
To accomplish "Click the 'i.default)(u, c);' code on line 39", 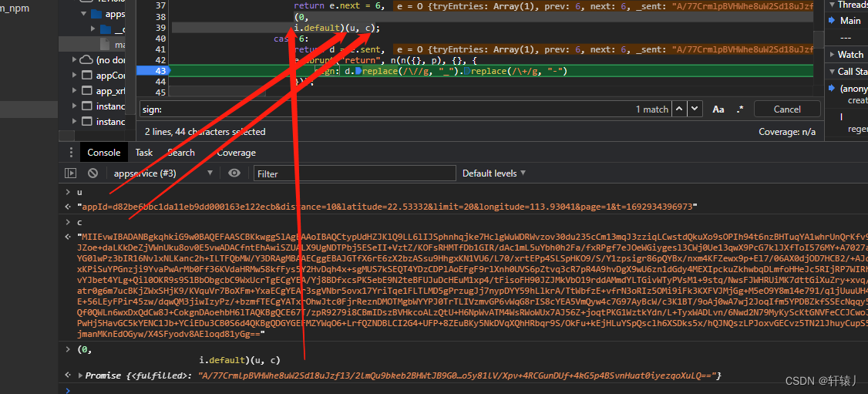I will (x=337, y=28).
